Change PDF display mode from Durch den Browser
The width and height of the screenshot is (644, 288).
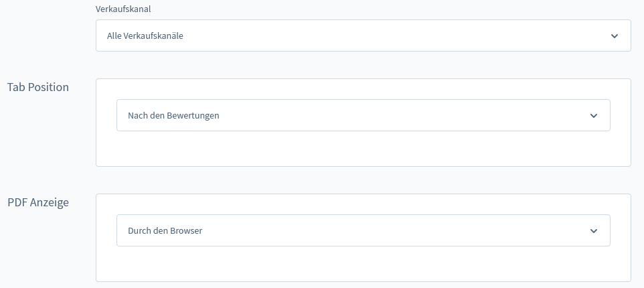point(364,230)
